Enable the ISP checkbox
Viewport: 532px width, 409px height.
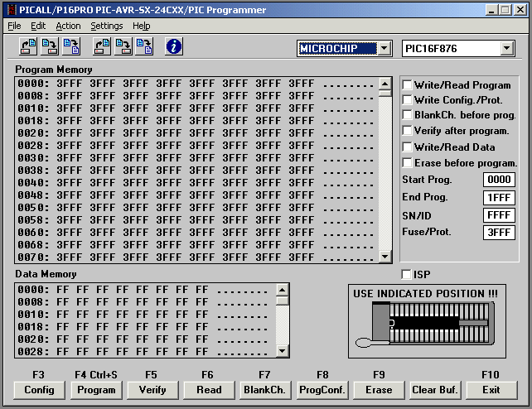[x=406, y=274]
